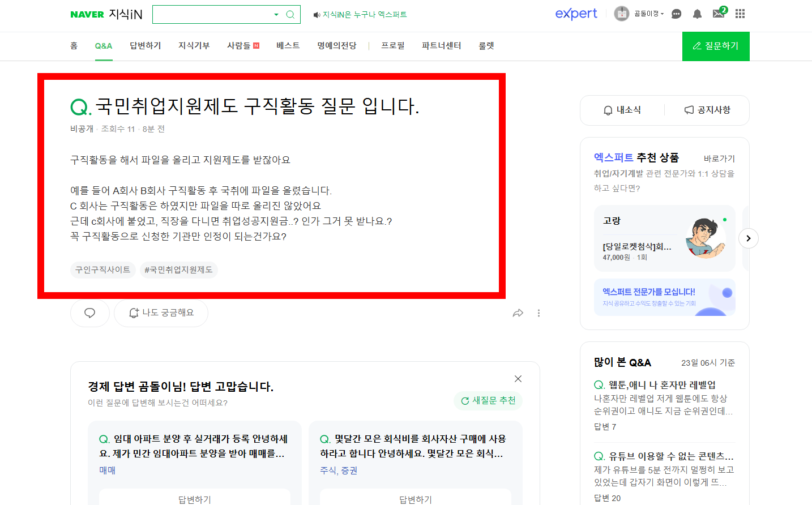
Task: Click the user profile avatar
Action: 622,14
